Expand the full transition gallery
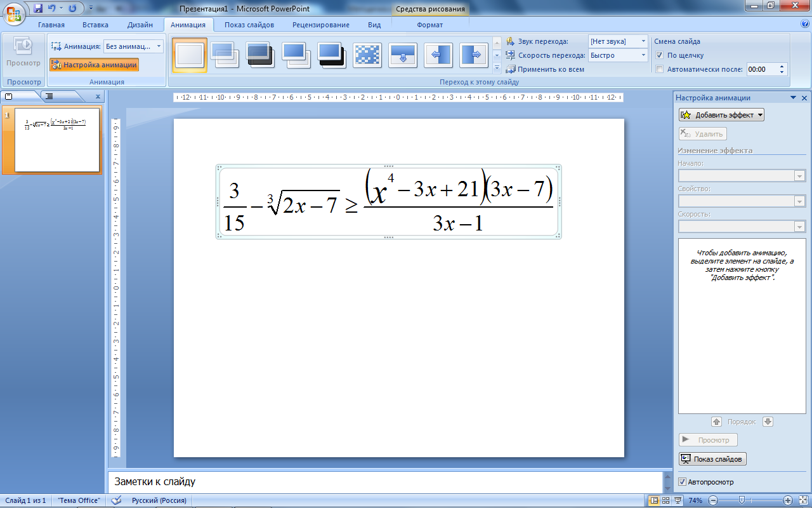Image resolution: width=812 pixels, height=508 pixels. point(497,67)
